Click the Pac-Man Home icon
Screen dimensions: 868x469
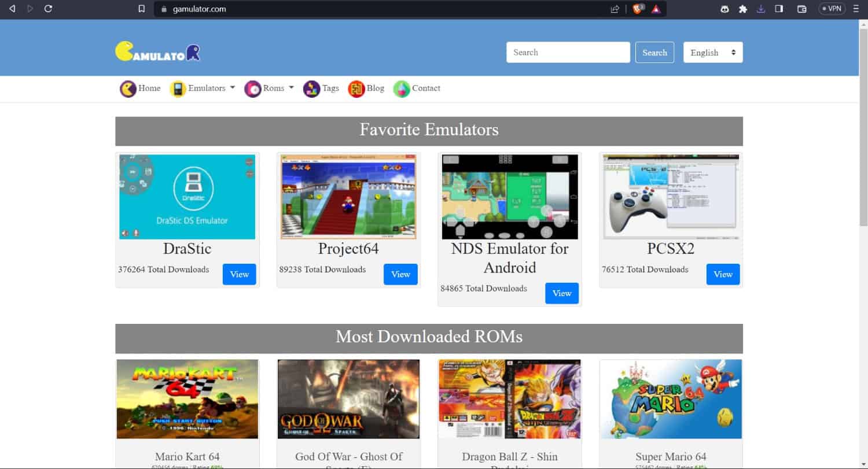point(128,88)
